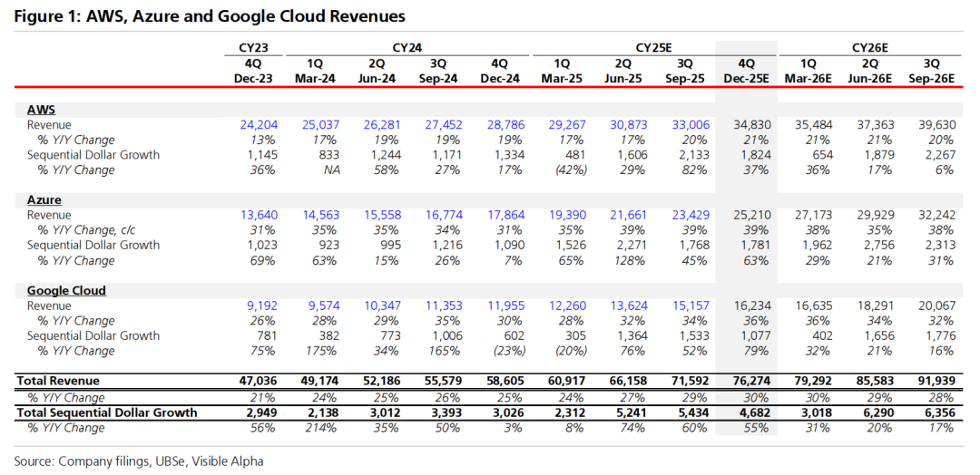980x475 pixels.
Task: Click Azure revenue estimate 25,210
Action: [752, 216]
